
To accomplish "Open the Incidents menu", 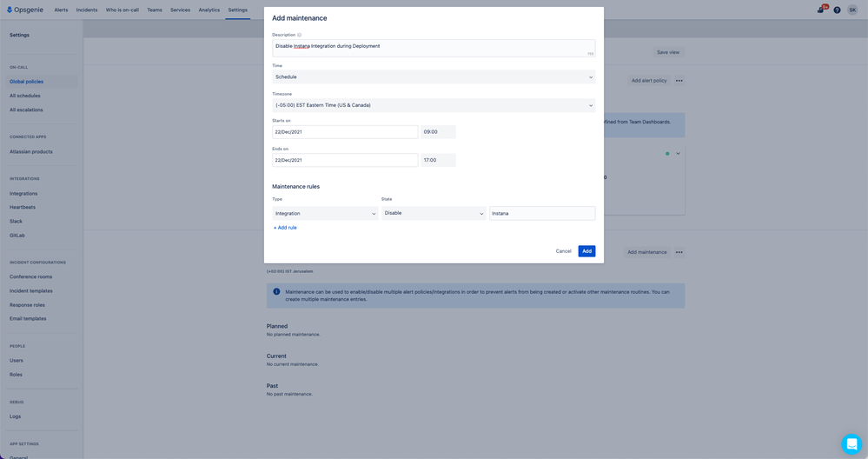I will click(x=87, y=10).
